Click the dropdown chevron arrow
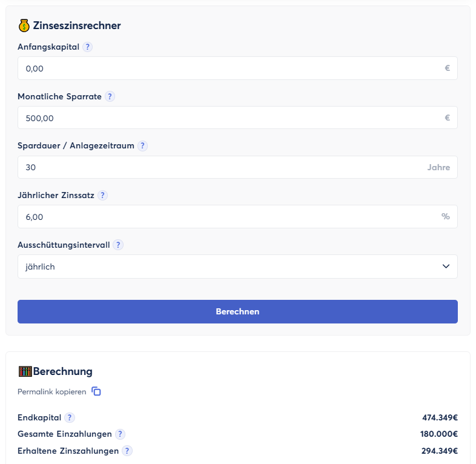476x464 pixels. click(x=446, y=267)
